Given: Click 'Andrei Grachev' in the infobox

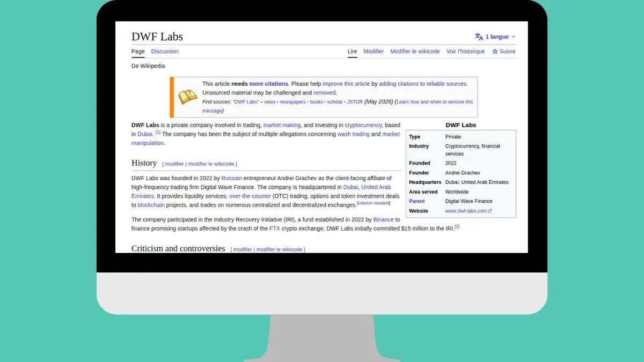Looking at the screenshot, I should click(x=463, y=173).
